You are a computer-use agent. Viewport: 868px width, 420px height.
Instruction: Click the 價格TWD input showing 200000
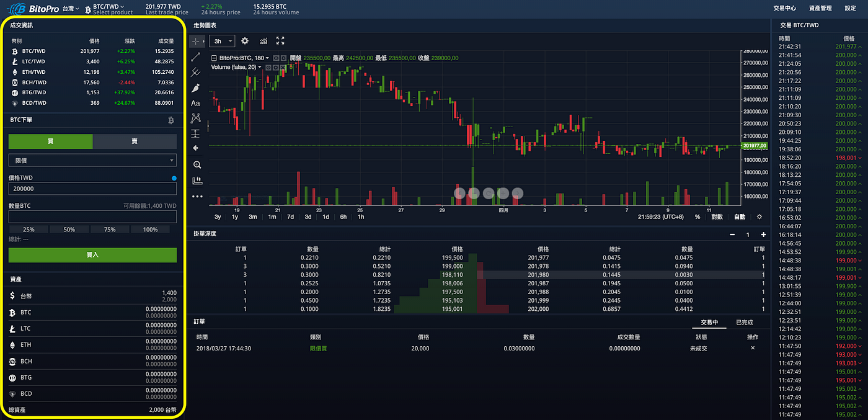[x=92, y=189]
